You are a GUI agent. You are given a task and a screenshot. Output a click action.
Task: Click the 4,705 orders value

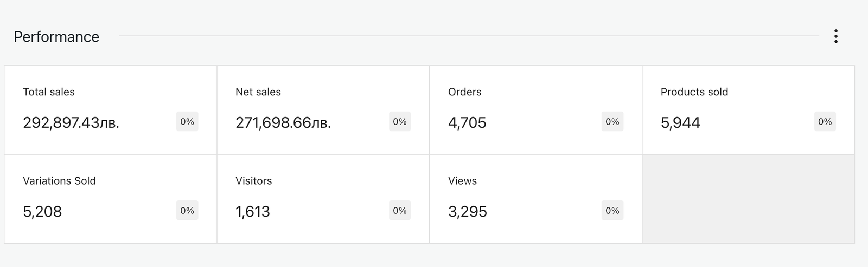click(x=467, y=123)
